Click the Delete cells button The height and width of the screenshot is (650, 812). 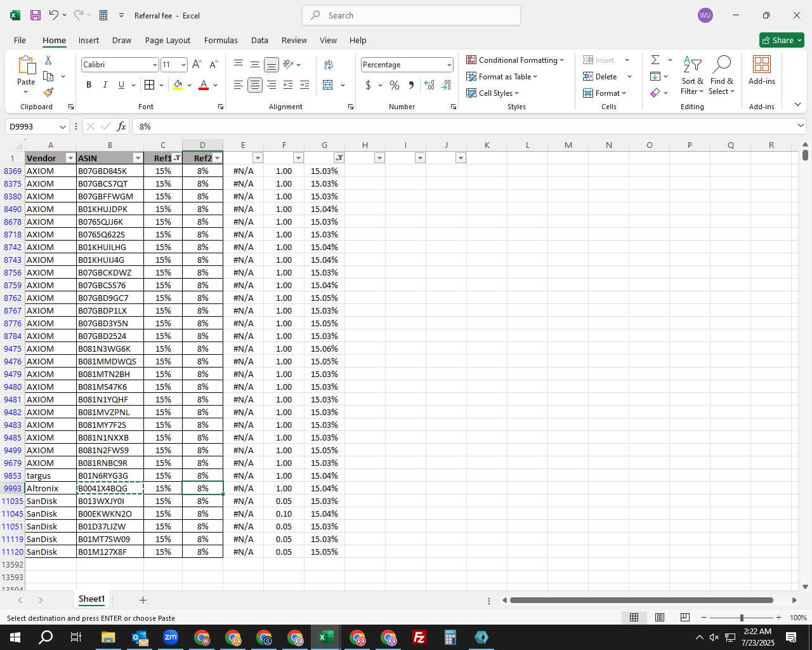click(600, 76)
